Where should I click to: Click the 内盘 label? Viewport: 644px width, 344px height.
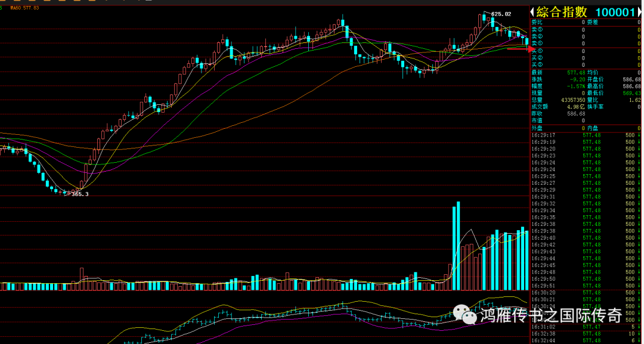pyautogui.click(x=592, y=129)
